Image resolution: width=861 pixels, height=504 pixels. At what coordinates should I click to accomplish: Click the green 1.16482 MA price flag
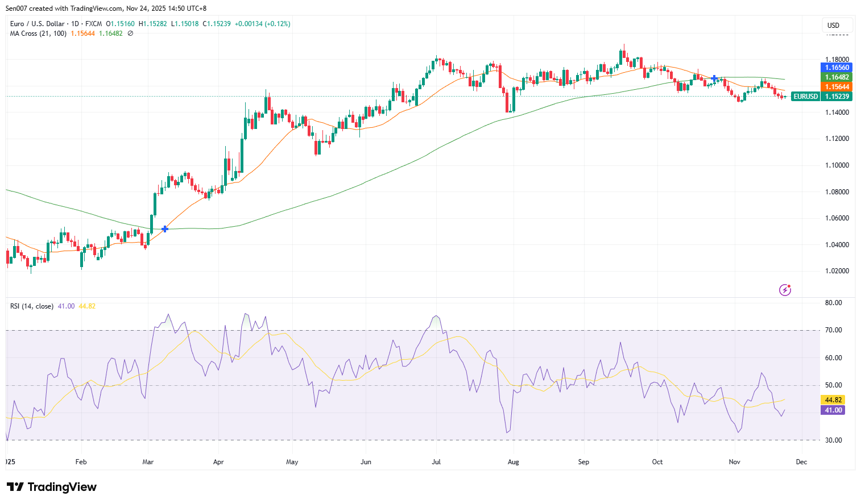click(x=835, y=77)
